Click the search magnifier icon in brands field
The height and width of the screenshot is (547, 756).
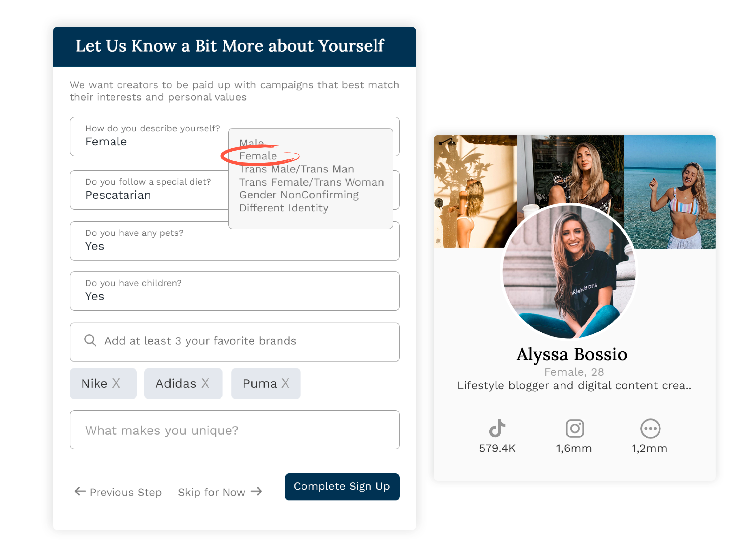(x=90, y=340)
